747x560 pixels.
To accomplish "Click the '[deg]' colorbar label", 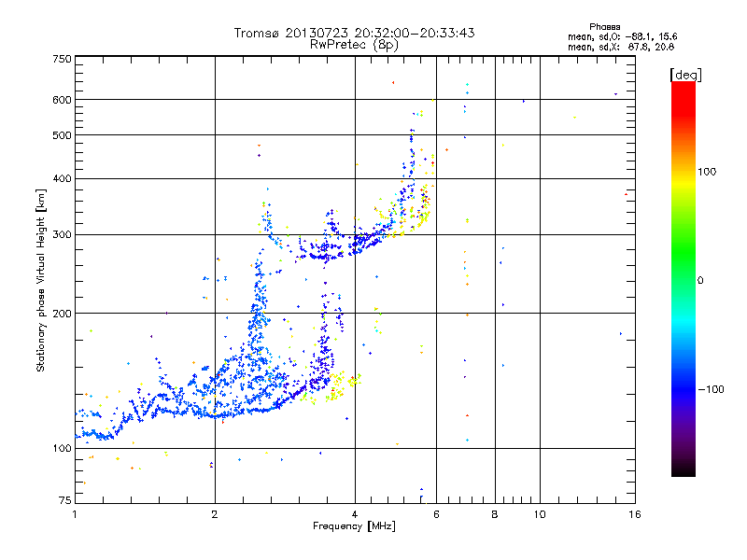I will [685, 75].
